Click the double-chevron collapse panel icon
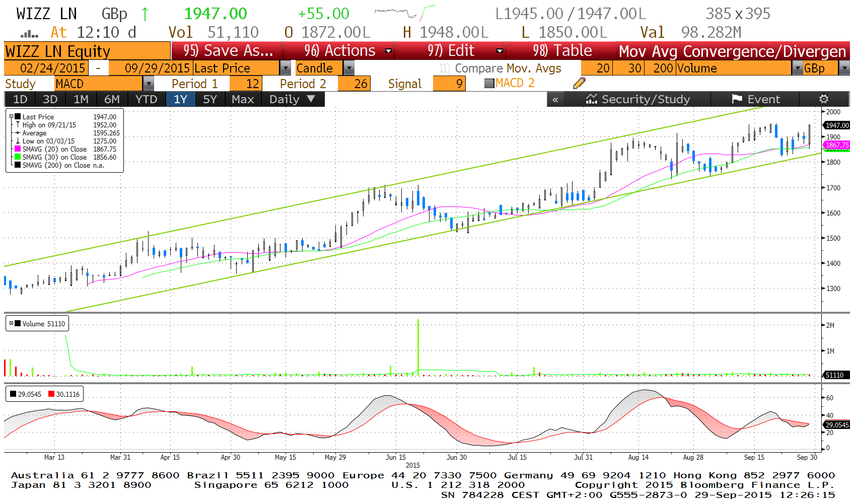Viewport: 854px width, 504px height. click(555, 100)
